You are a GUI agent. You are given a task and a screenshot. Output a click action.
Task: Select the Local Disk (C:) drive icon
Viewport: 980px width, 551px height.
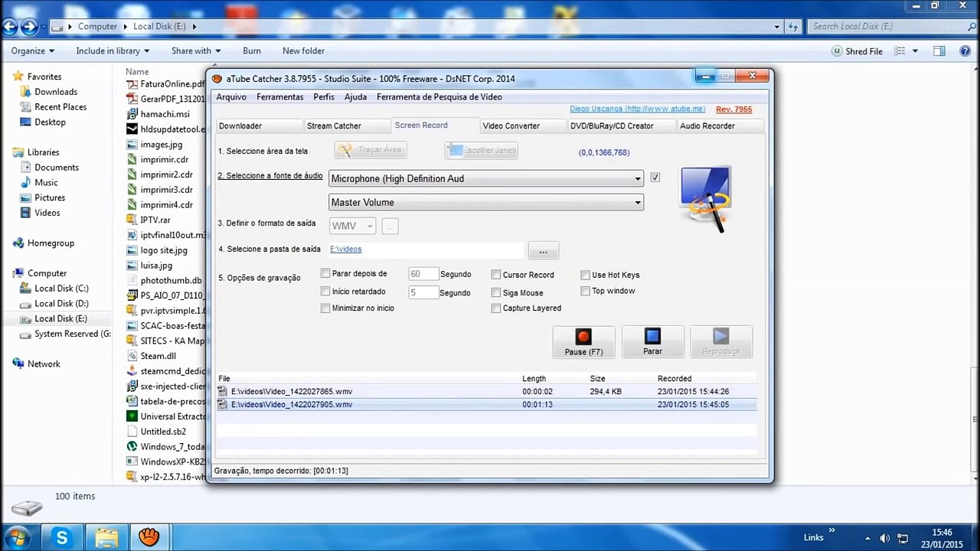tap(26, 289)
